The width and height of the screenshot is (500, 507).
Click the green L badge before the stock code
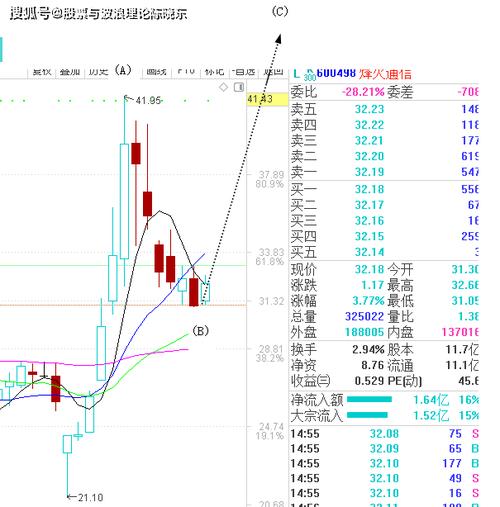296,74
